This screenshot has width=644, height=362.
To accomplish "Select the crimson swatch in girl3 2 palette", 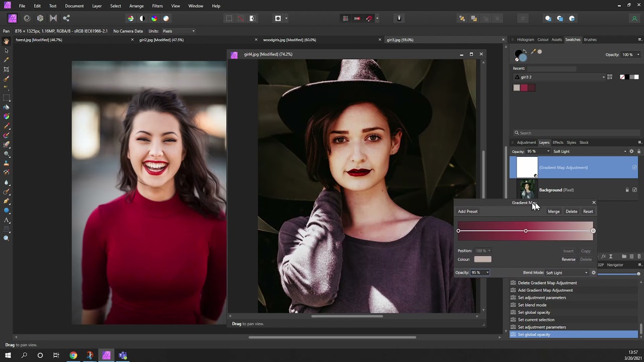I will 524,87.
